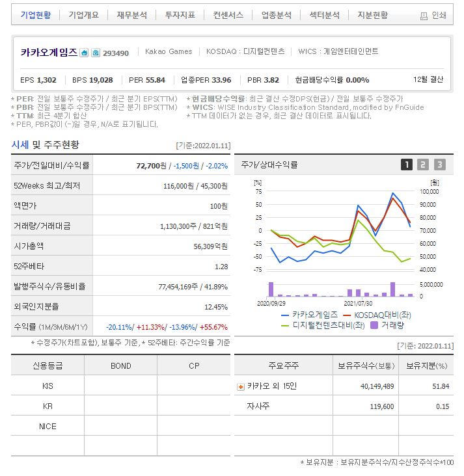Click the CP column header

(194, 366)
